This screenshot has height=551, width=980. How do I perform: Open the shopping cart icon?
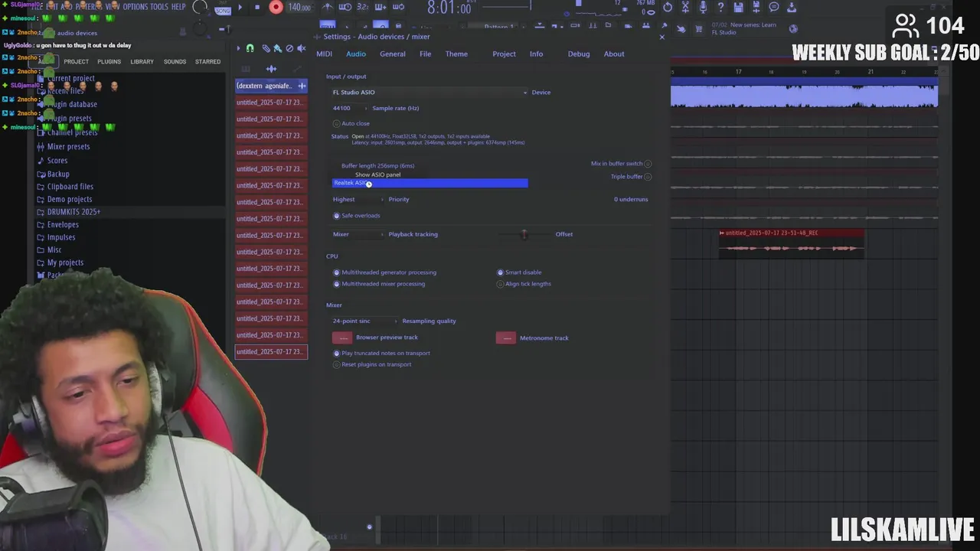pyautogui.click(x=699, y=29)
